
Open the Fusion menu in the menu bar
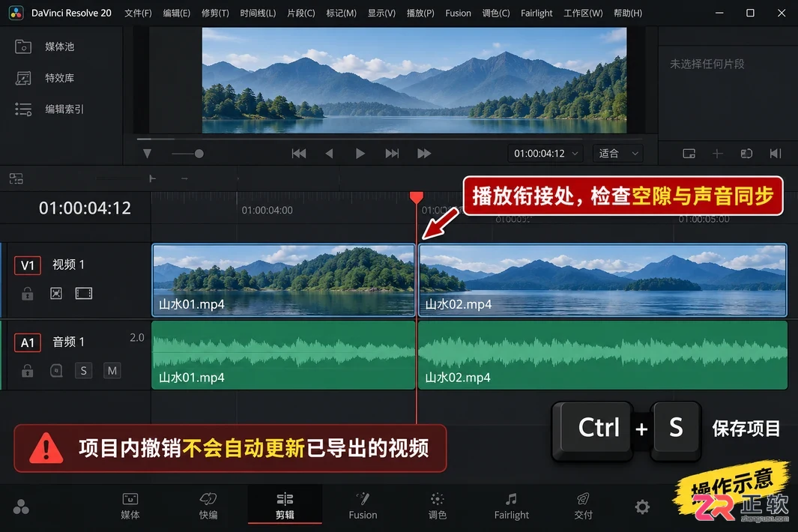pos(458,13)
